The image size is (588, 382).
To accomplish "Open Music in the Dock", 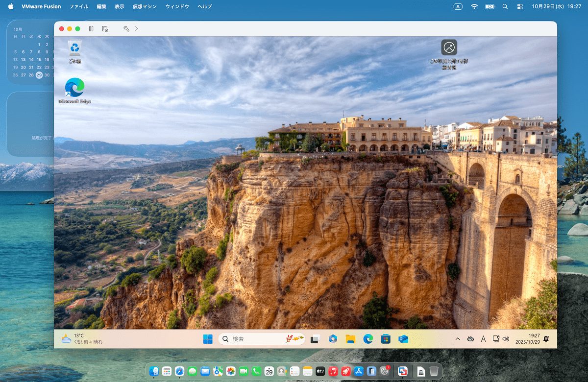I will (x=333, y=371).
